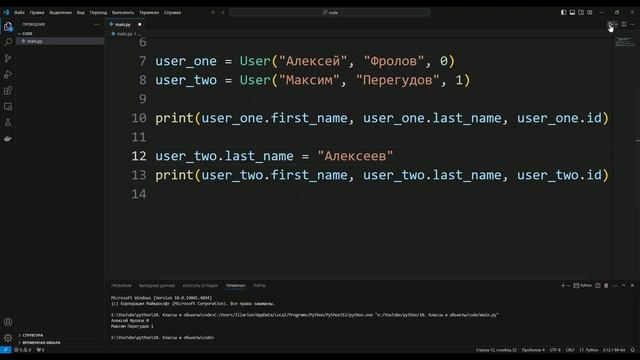Open Customize Layout button
Image resolution: width=640 pixels, height=360 pixels.
[x=590, y=13]
